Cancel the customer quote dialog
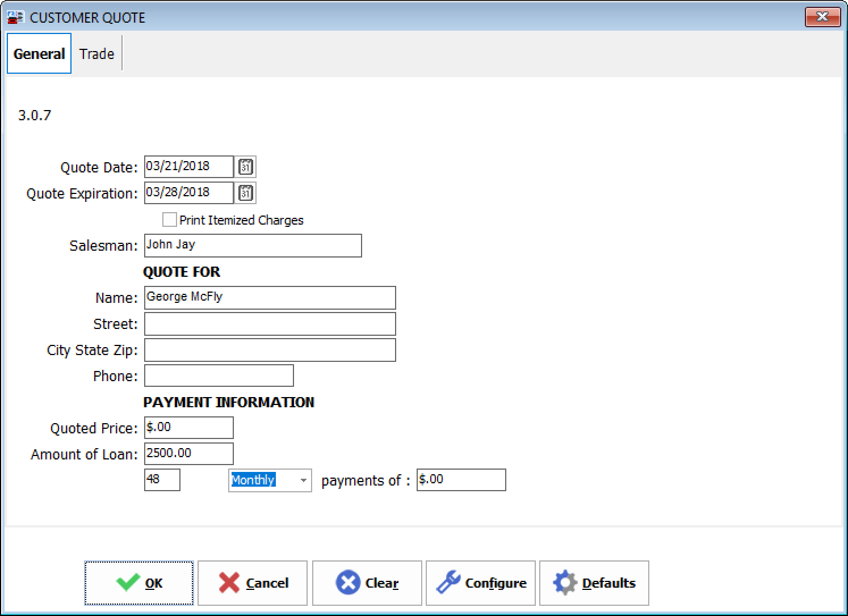The height and width of the screenshot is (616, 848). [x=253, y=583]
